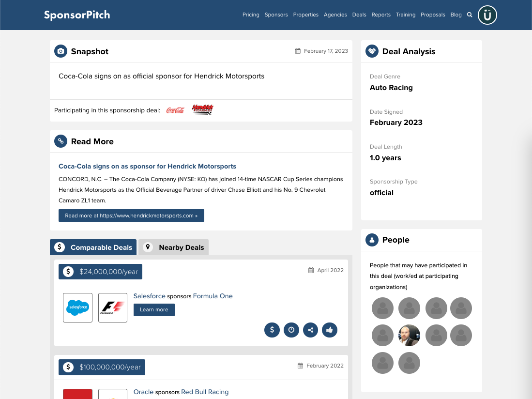Image resolution: width=532 pixels, height=399 pixels.
Task: Open the Salesforce sponsor link
Action: click(x=149, y=296)
